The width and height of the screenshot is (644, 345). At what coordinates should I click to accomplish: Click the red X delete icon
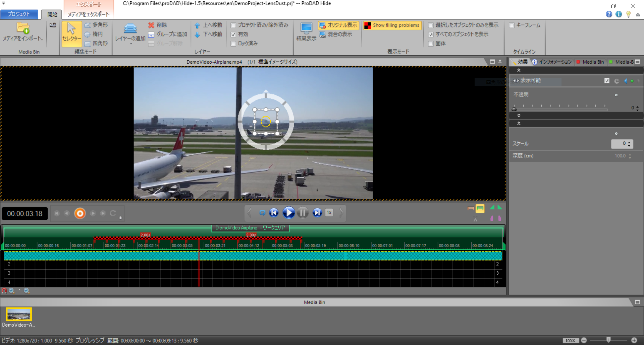pyautogui.click(x=151, y=25)
